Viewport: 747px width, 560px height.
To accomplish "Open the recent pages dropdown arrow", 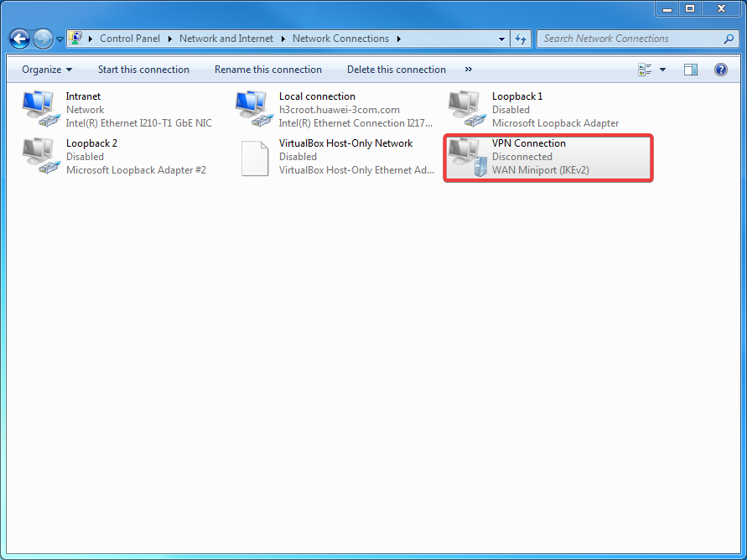I will [x=60, y=39].
